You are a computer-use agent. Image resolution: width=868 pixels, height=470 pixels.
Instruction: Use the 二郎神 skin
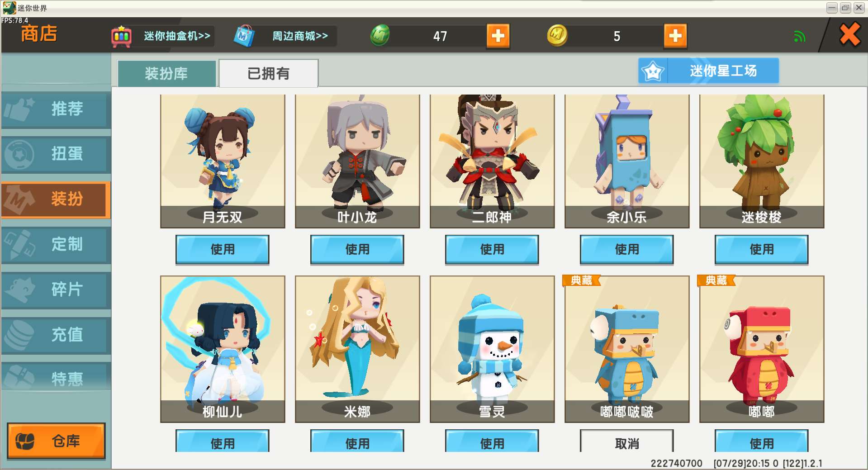(492, 249)
